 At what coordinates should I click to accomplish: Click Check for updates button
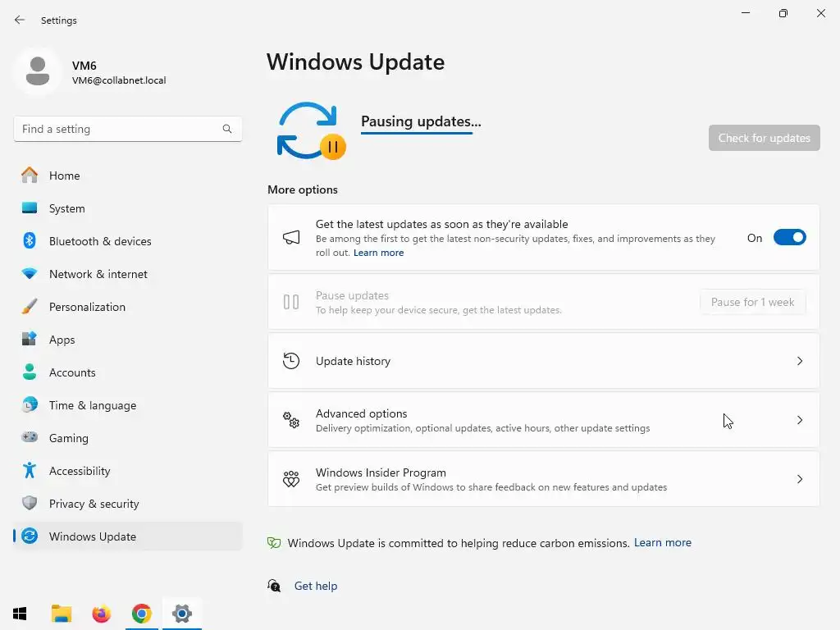764,138
